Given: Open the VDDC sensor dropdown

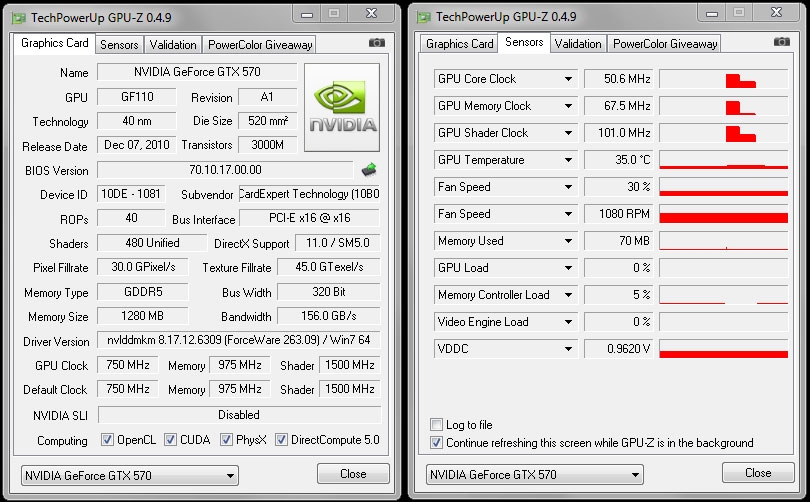Looking at the screenshot, I should [568, 349].
